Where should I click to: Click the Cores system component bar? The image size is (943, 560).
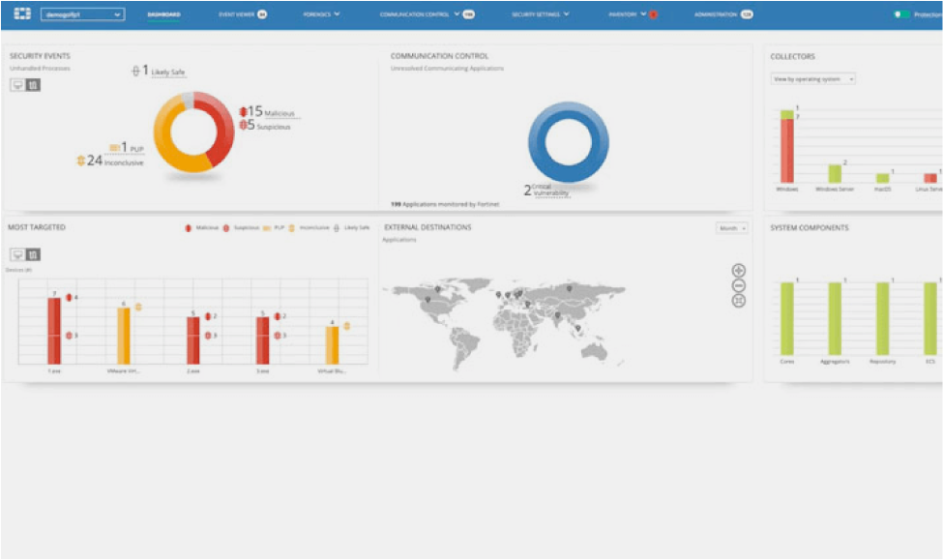[x=786, y=319]
